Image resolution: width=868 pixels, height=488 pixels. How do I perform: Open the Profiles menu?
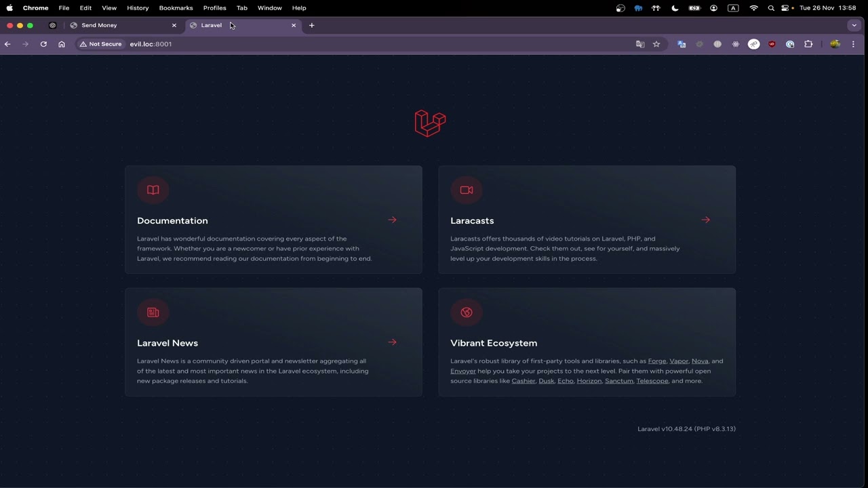pos(215,8)
